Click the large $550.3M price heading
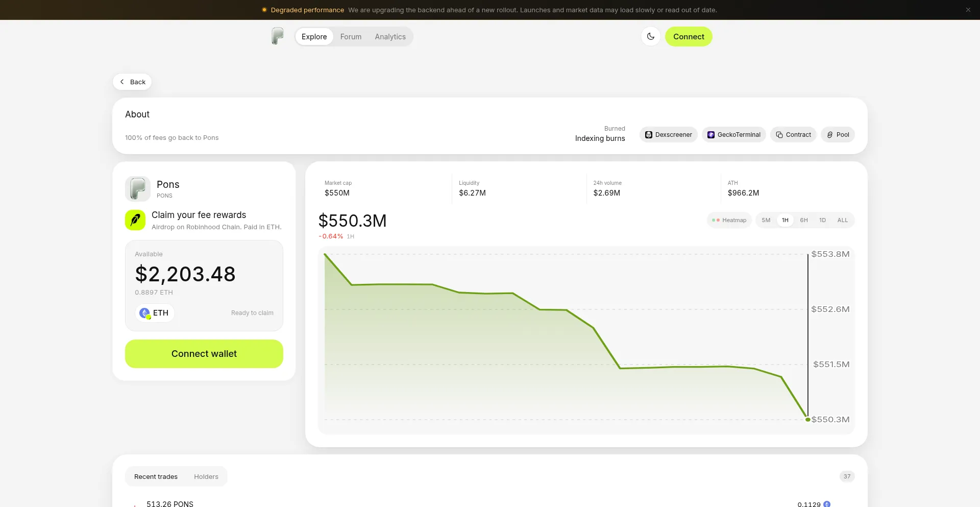Image resolution: width=980 pixels, height=507 pixels. (352, 221)
